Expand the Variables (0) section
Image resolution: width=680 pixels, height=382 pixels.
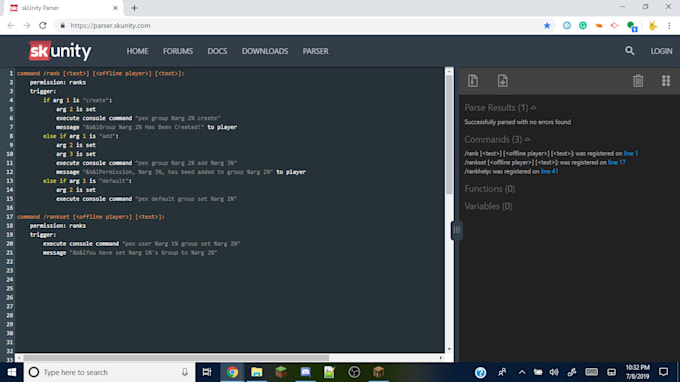(488, 206)
